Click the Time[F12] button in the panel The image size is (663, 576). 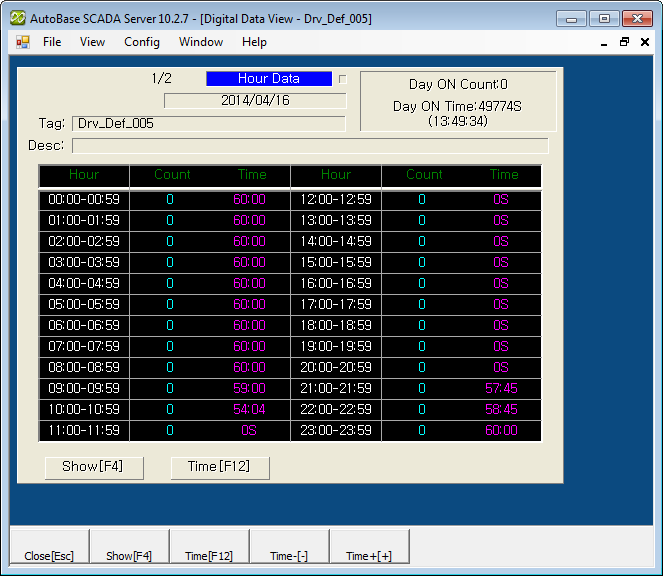coord(220,467)
